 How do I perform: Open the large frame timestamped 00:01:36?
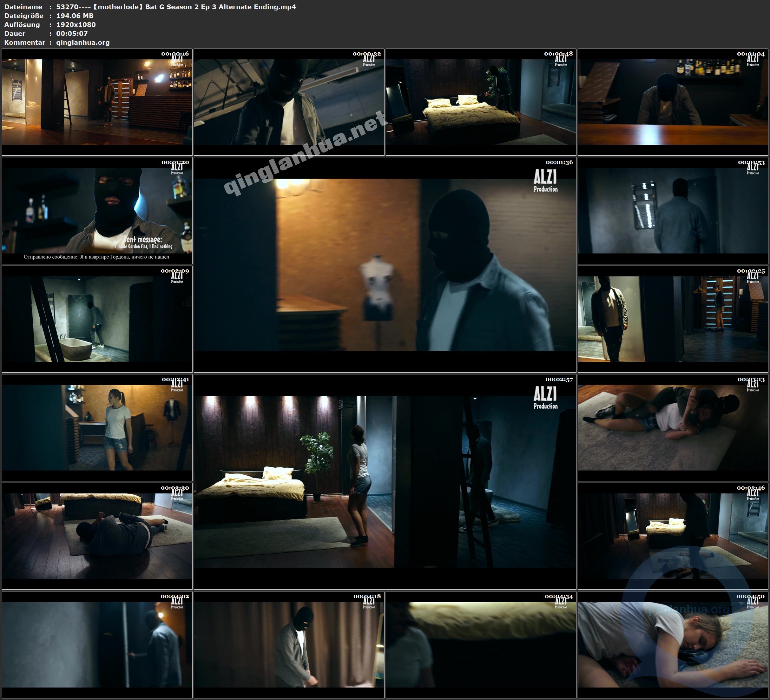click(385, 265)
